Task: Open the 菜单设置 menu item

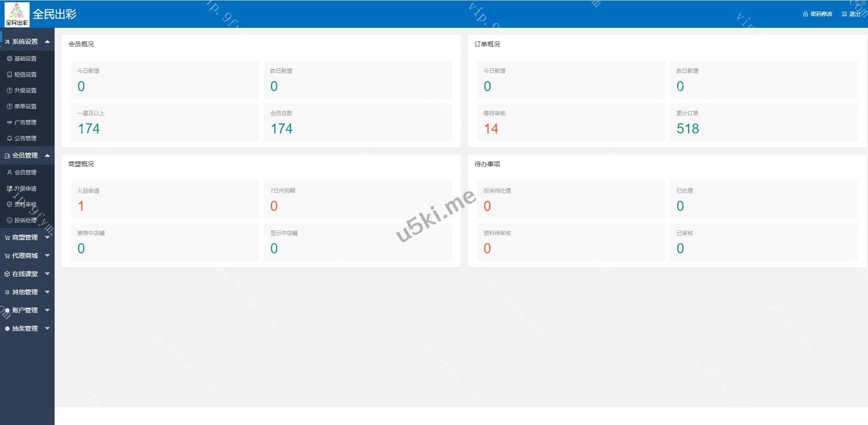Action: coord(25,107)
